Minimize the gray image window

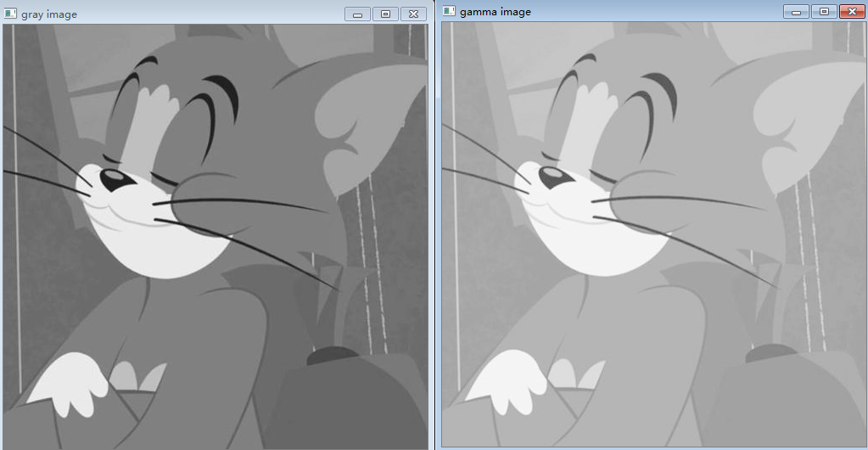[x=357, y=14]
